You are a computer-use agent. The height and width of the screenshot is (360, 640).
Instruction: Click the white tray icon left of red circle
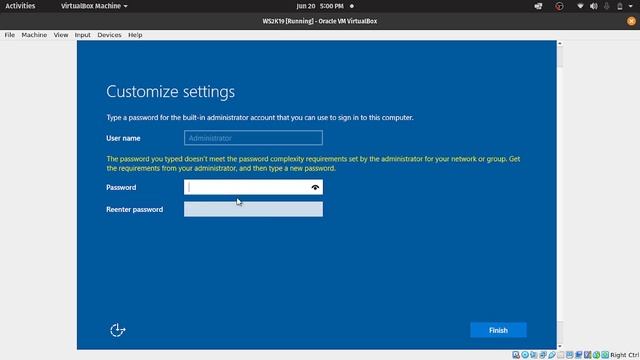point(538,6)
